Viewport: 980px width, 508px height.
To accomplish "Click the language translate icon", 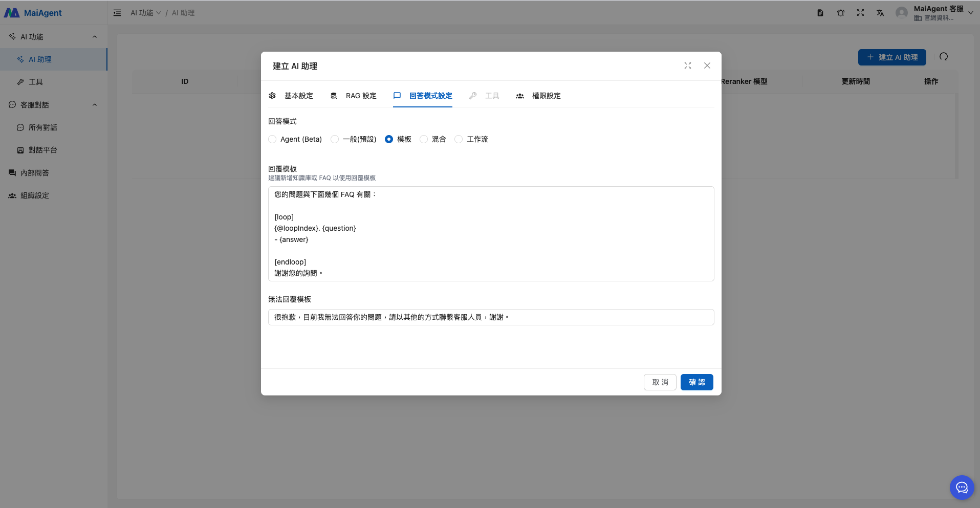I will pyautogui.click(x=880, y=13).
